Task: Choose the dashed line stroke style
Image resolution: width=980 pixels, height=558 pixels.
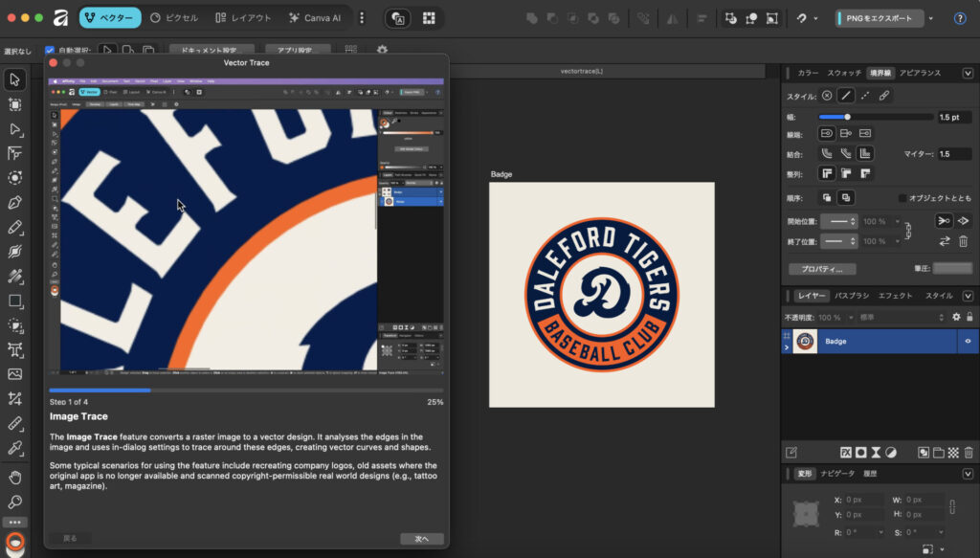Action: (865, 96)
